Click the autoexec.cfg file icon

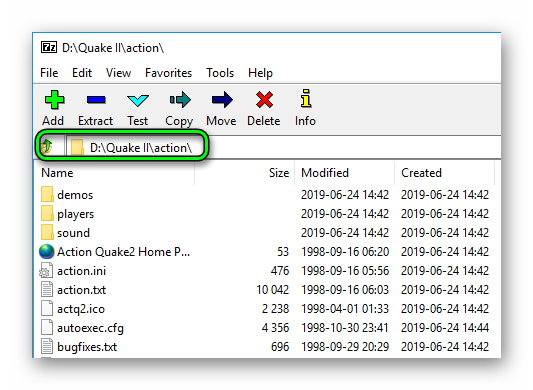pyautogui.click(x=47, y=328)
